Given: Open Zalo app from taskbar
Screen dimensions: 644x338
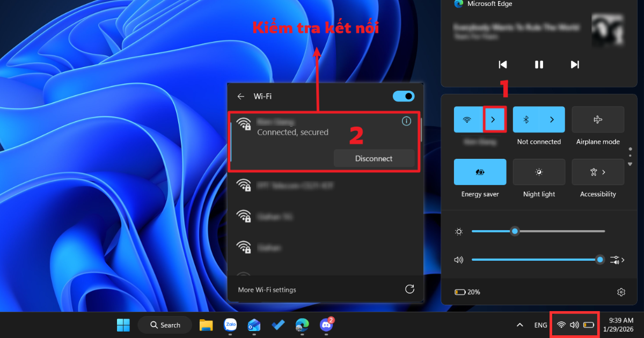Looking at the screenshot, I should tap(231, 325).
